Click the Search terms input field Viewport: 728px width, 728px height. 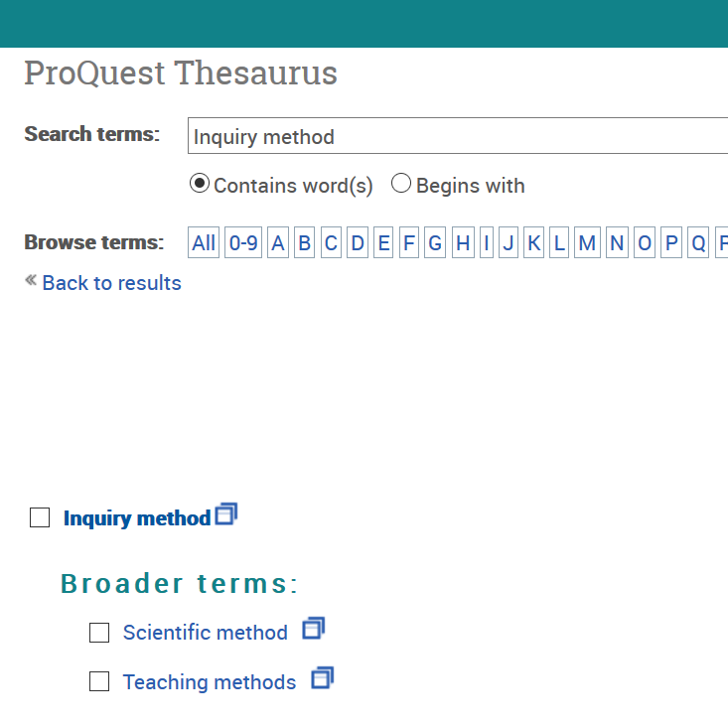click(x=457, y=136)
